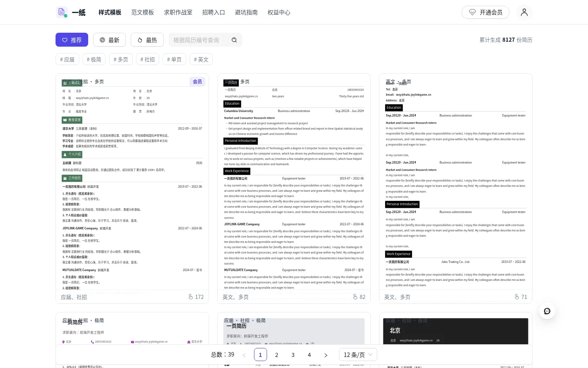The height and width of the screenshot is (368, 588).
Task: Sort templates by 最热
Action: (x=147, y=40)
